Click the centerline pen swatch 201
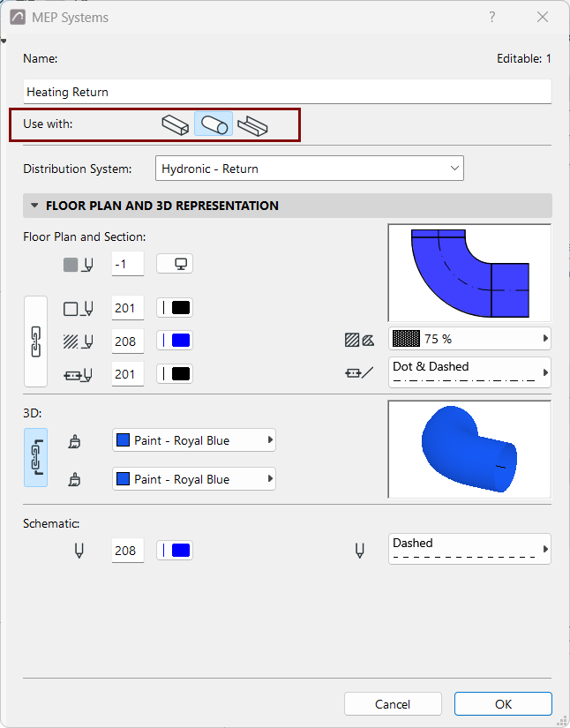 point(175,374)
